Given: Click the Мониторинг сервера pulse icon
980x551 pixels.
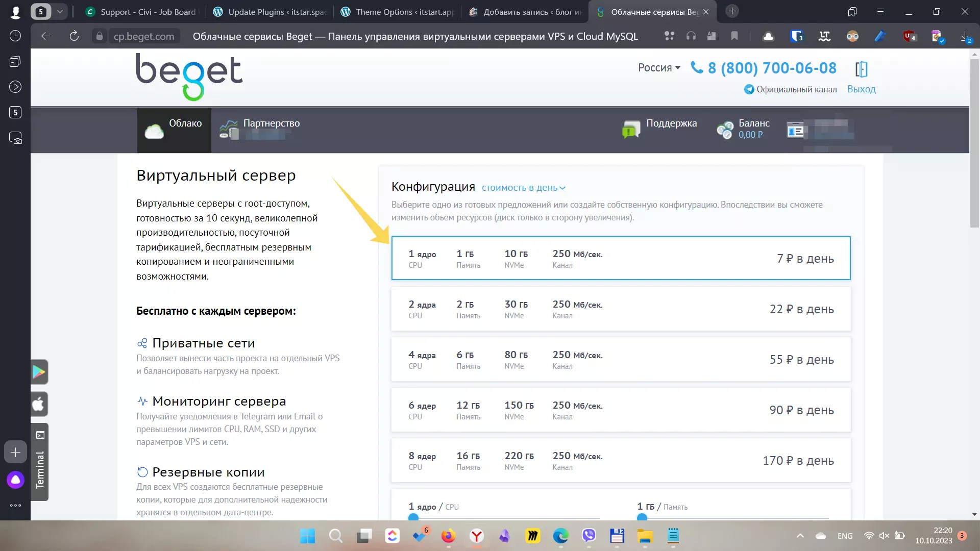Looking at the screenshot, I should point(142,401).
